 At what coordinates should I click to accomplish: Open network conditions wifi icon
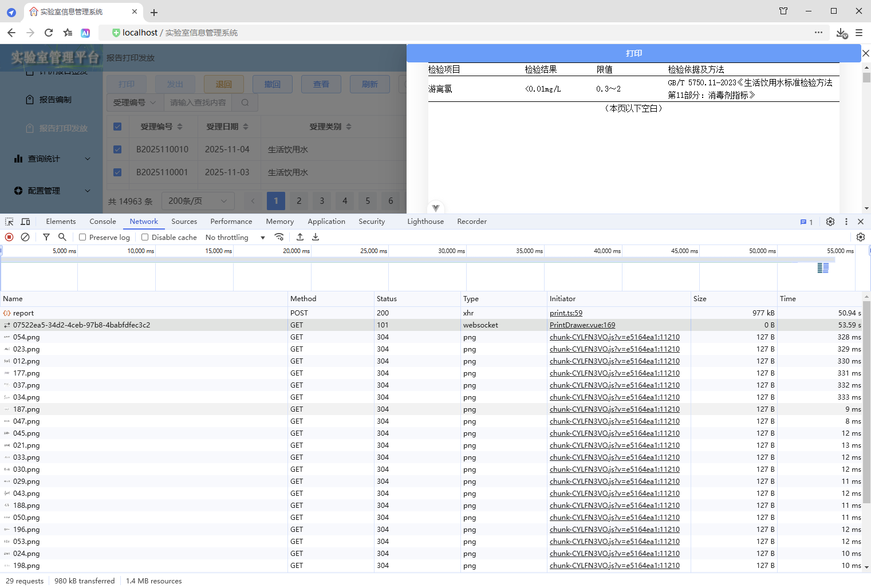point(279,237)
